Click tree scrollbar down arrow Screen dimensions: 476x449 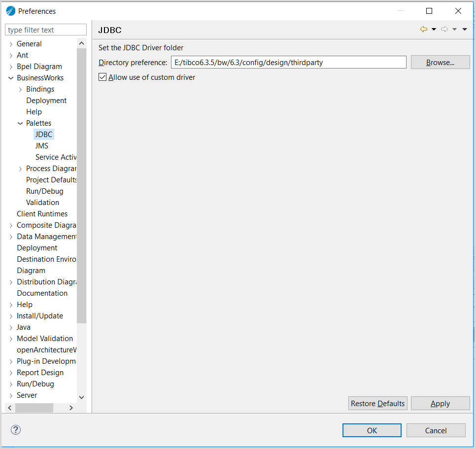[81, 397]
